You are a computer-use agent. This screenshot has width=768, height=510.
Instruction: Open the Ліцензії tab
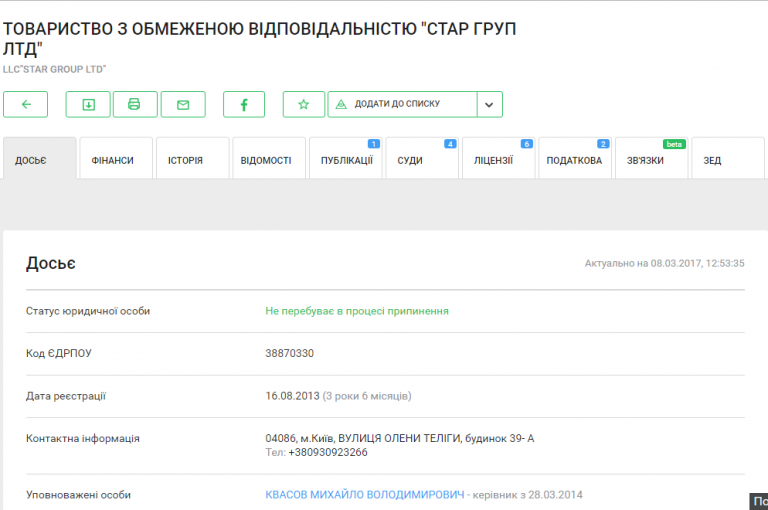[x=498, y=160]
